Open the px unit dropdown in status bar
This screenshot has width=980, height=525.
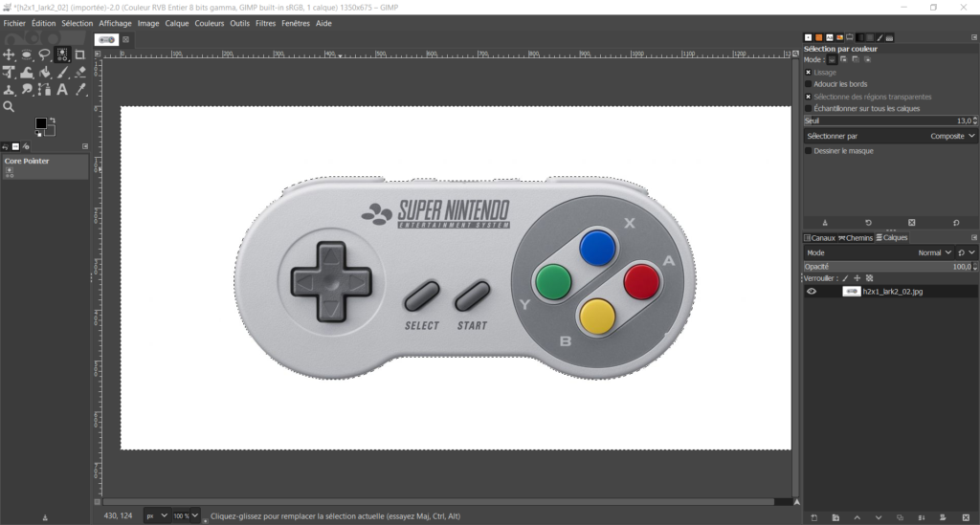(x=156, y=515)
